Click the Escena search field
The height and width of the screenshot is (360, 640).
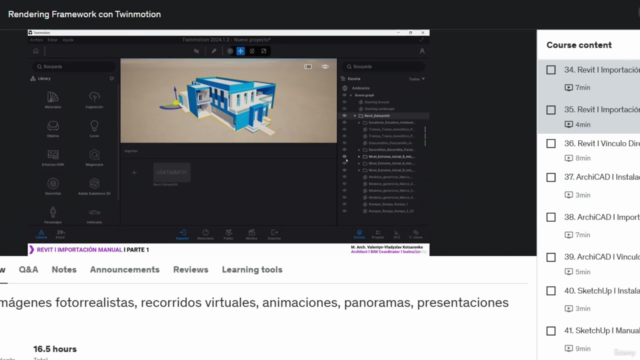pyautogui.click(x=384, y=67)
